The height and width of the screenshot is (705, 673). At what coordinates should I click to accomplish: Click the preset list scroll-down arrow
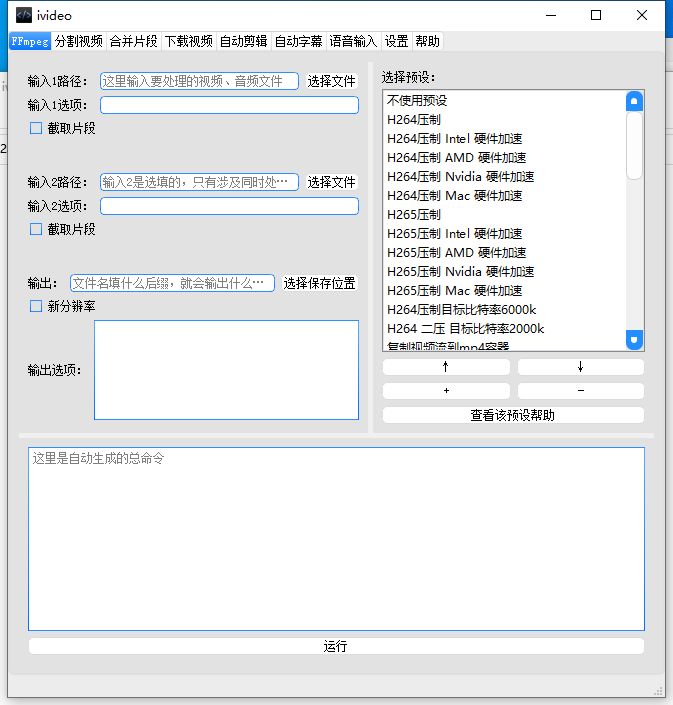click(x=634, y=340)
